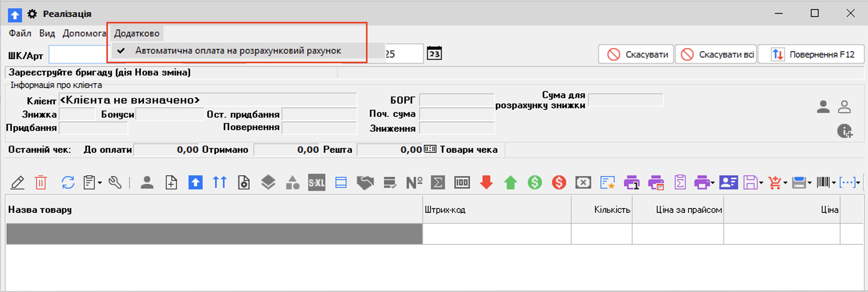The image size is (868, 292).
Task: Click the blue refresh arrows icon
Action: (68, 182)
